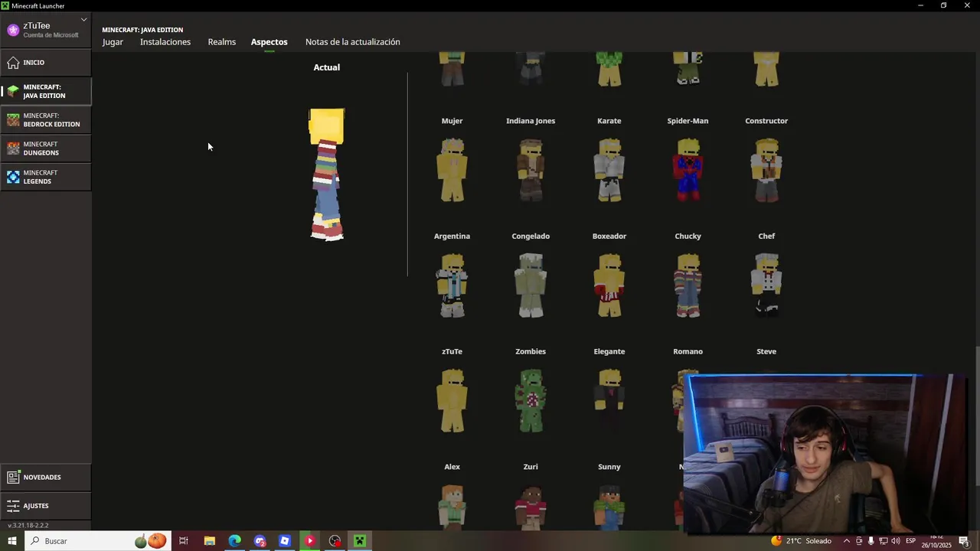Pick the Zombies skin
This screenshot has width=980, height=551.
[x=531, y=401]
